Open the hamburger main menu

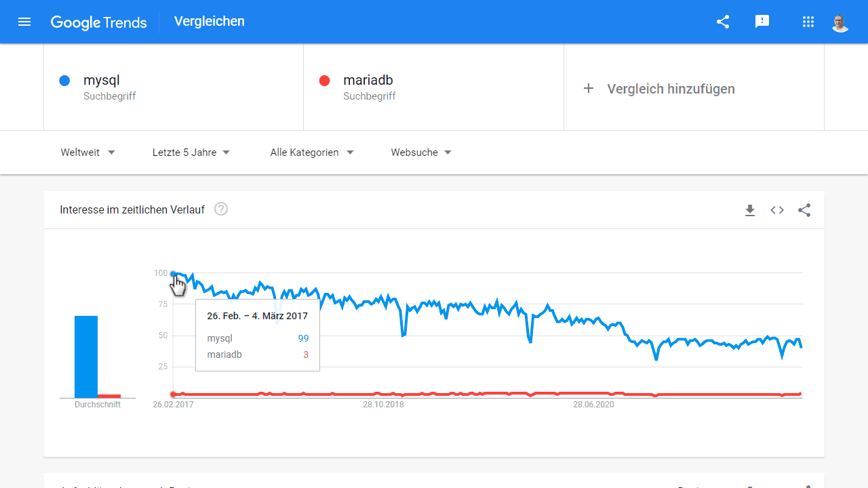pyautogui.click(x=24, y=22)
